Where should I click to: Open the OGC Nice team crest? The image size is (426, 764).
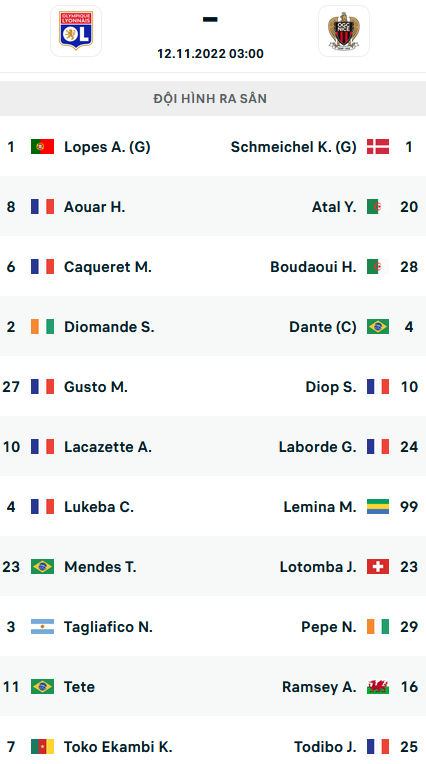click(x=344, y=31)
